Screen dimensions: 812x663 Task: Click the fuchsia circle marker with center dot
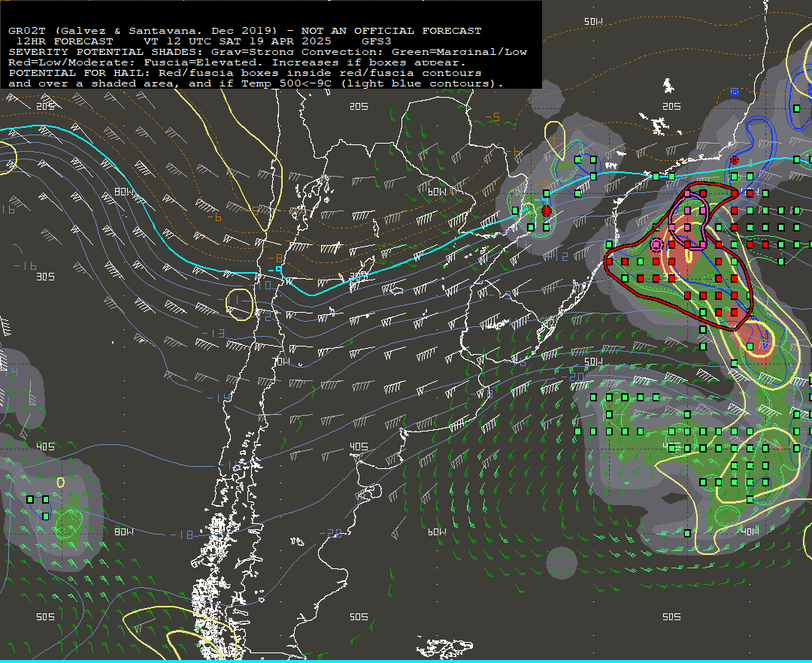click(x=656, y=244)
